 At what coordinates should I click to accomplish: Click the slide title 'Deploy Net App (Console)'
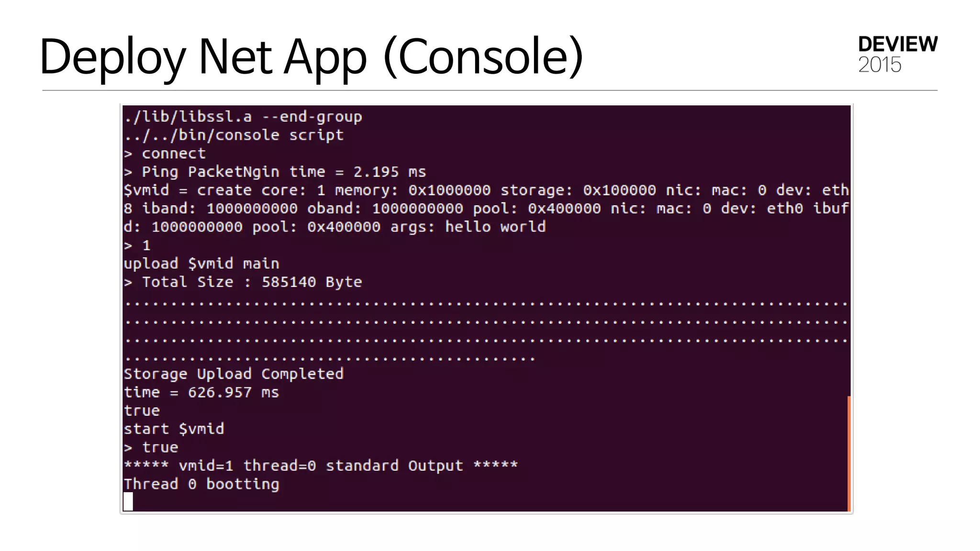311,56
